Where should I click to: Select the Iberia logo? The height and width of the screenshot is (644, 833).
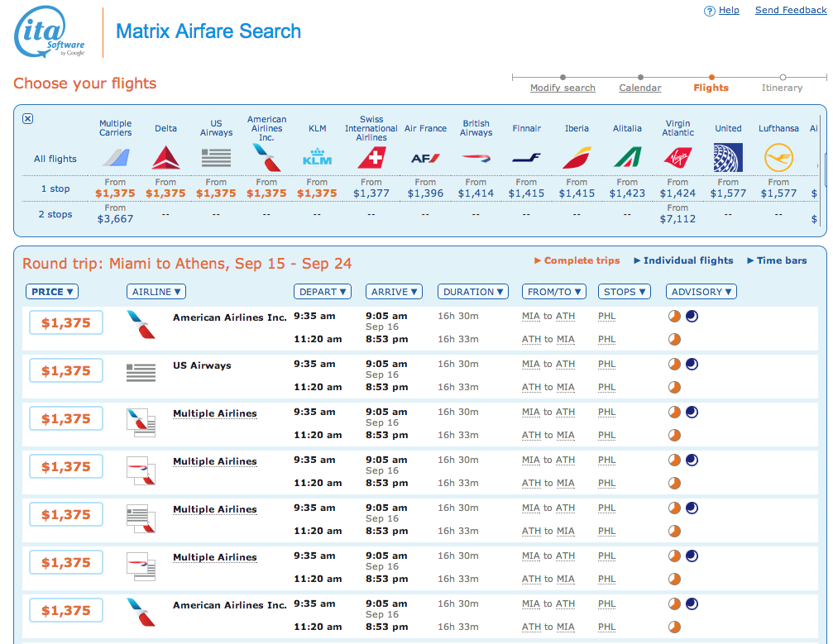[x=577, y=158]
